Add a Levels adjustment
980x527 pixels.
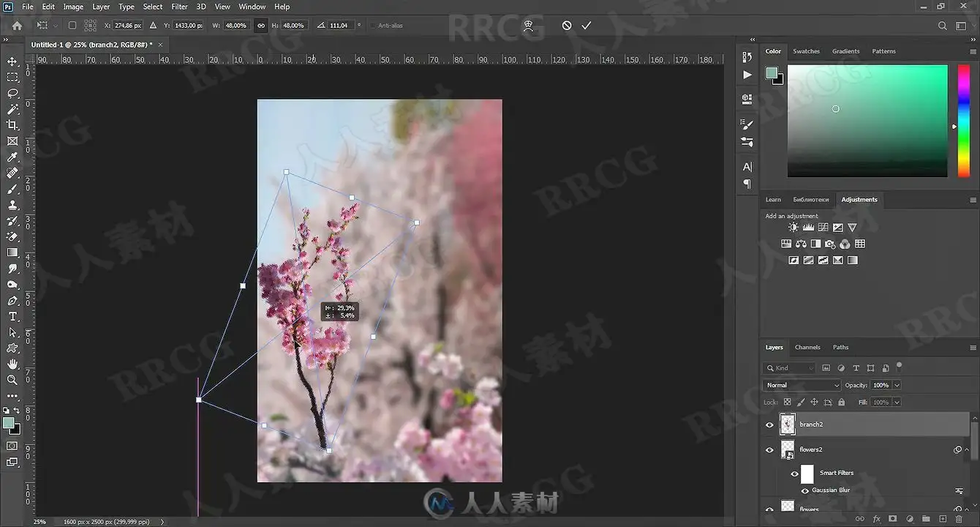[808, 228]
